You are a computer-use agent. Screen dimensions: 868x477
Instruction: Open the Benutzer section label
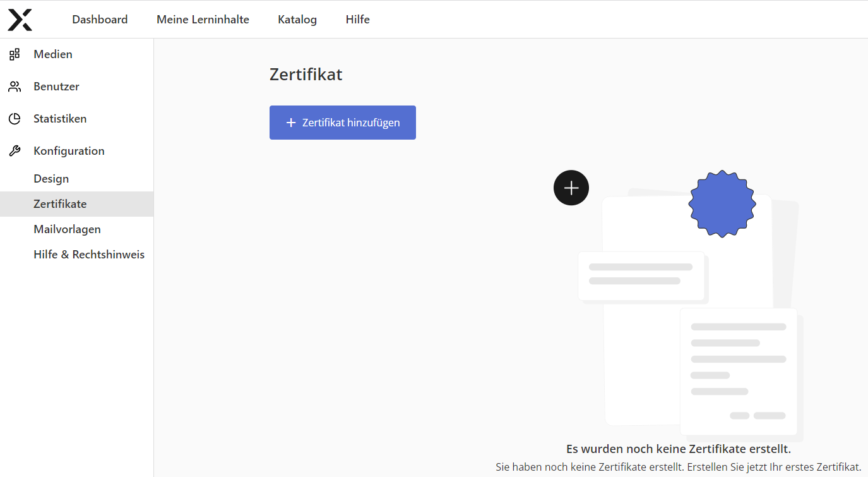(x=56, y=87)
